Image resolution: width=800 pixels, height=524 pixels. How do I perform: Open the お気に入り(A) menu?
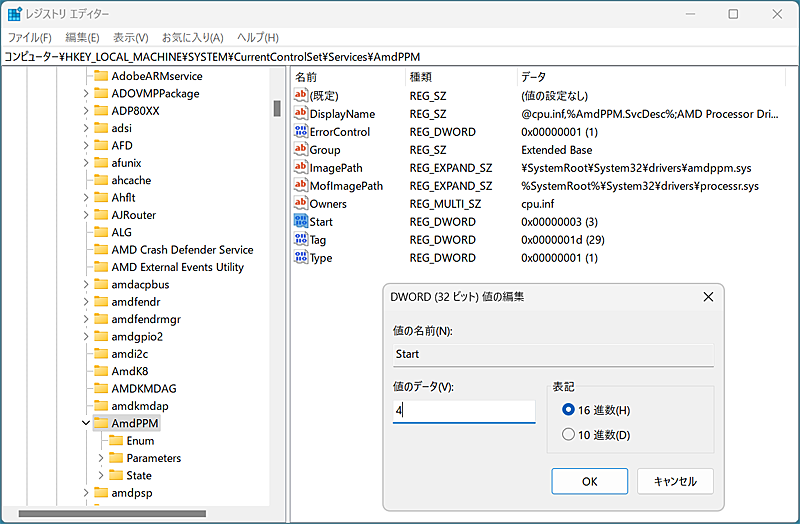(x=193, y=37)
